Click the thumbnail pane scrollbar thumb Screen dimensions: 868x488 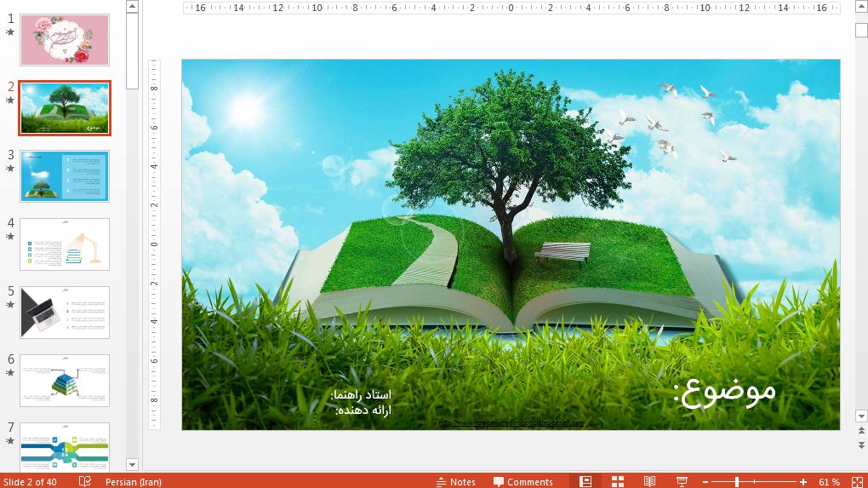point(132,51)
